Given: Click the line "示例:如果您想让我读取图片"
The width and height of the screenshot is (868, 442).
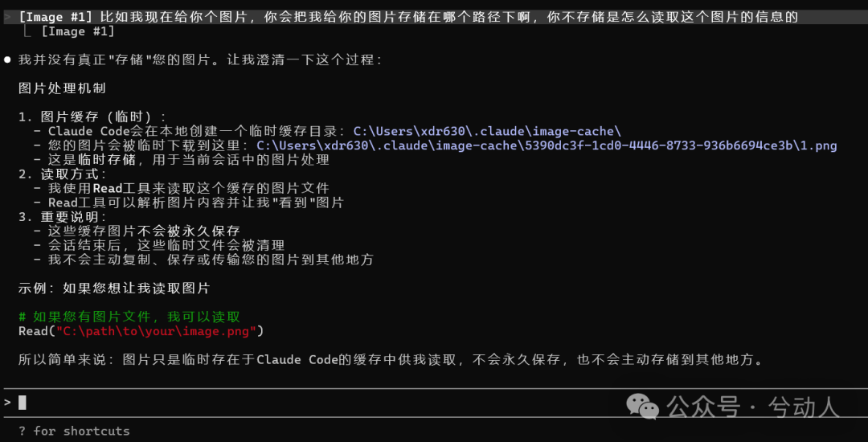Looking at the screenshot, I should coord(114,289).
